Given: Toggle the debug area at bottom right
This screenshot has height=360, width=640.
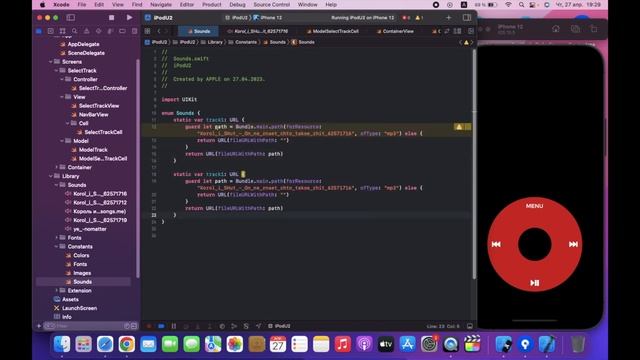Looking at the screenshot, I should coord(470,326).
